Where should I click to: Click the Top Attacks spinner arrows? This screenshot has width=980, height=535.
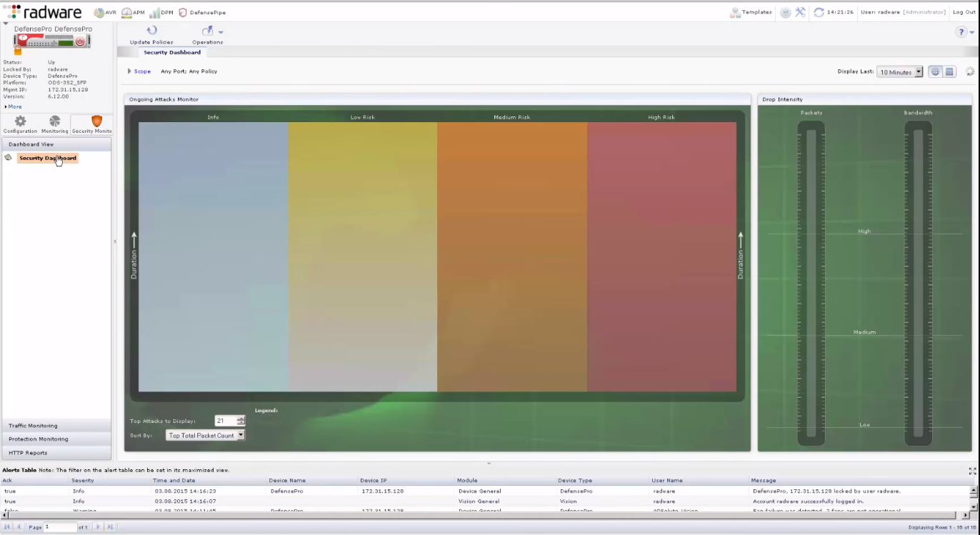pyautogui.click(x=241, y=421)
